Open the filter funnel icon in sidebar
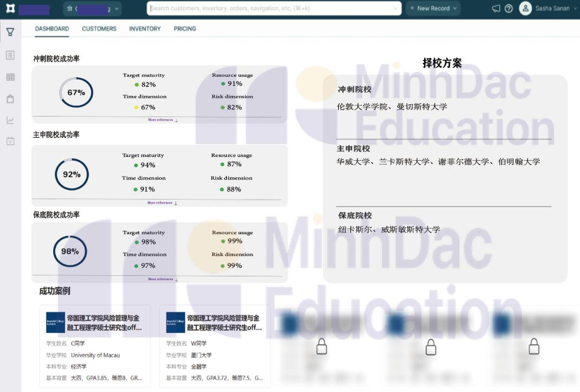Viewport: 580px width, 392px height. click(10, 32)
